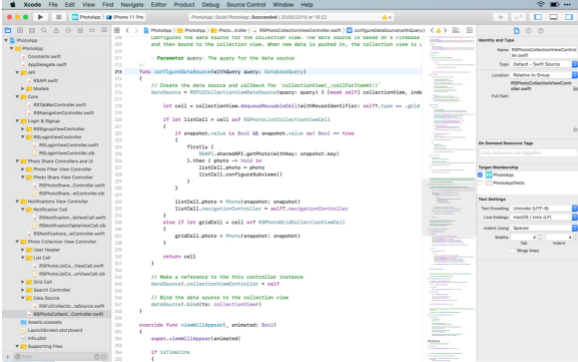The height and width of the screenshot is (362, 578).
Task: Hide the left Navigator panel toggle
Action: [538, 17]
